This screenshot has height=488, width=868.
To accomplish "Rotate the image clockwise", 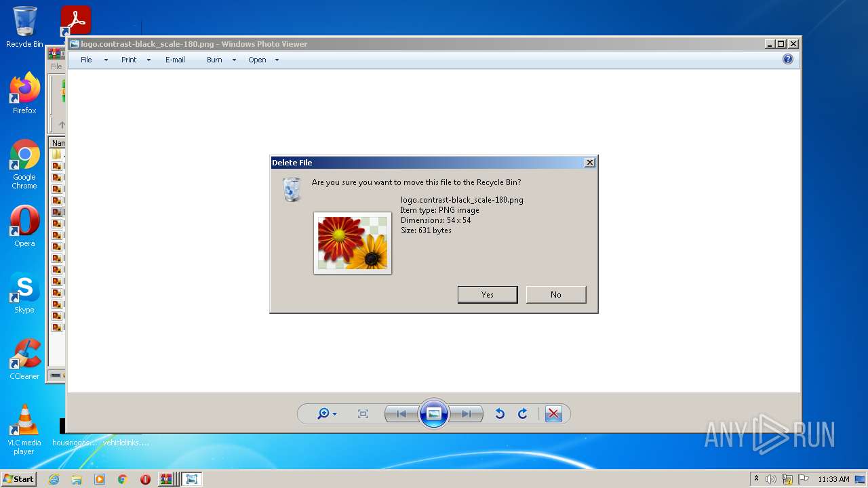I will coord(523,413).
